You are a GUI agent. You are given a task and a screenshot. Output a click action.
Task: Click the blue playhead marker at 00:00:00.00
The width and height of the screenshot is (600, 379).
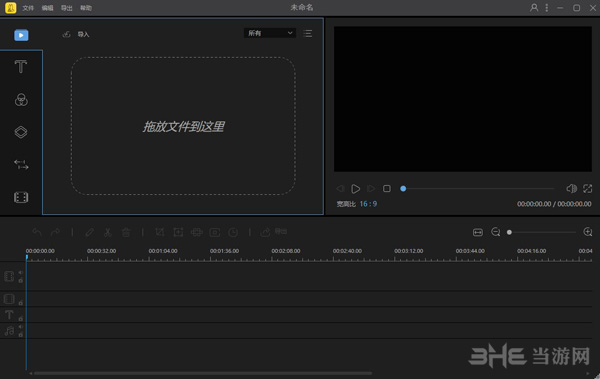coord(27,257)
